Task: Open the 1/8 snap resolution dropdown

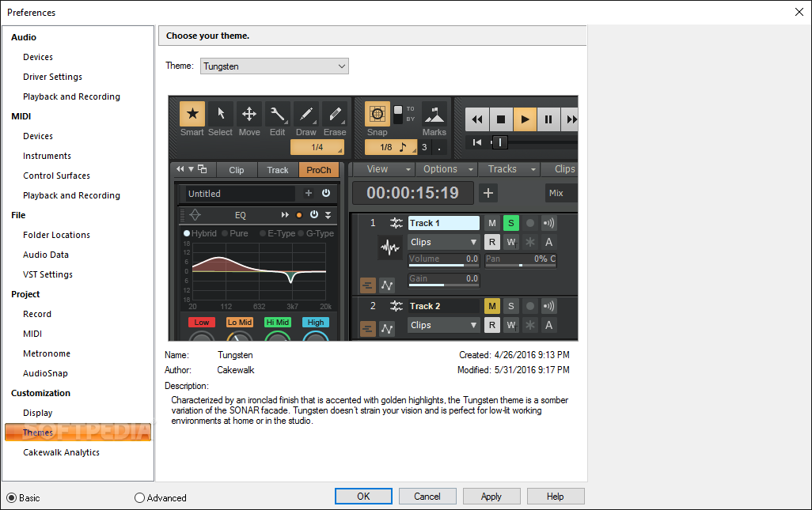Action: 390,147
